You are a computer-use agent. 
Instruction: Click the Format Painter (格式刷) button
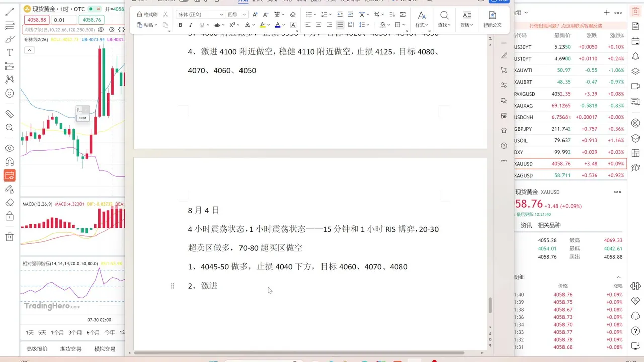(147, 14)
